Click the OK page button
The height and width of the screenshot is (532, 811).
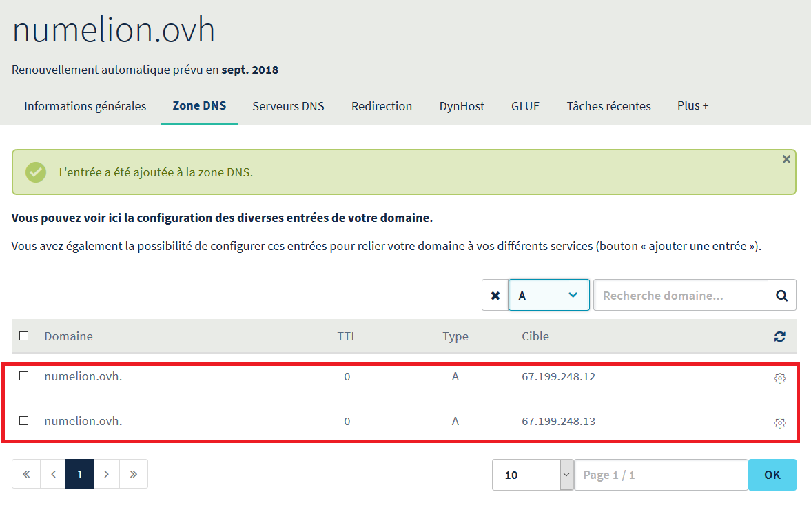click(772, 475)
